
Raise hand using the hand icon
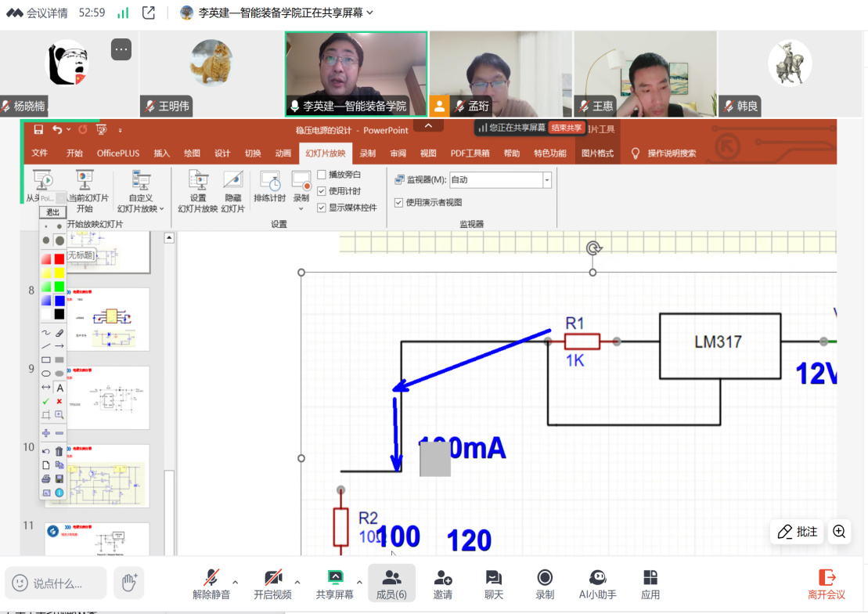tap(129, 582)
